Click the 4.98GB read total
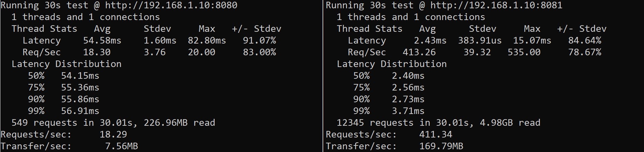Screen dimensions: 644x152 [496, 123]
